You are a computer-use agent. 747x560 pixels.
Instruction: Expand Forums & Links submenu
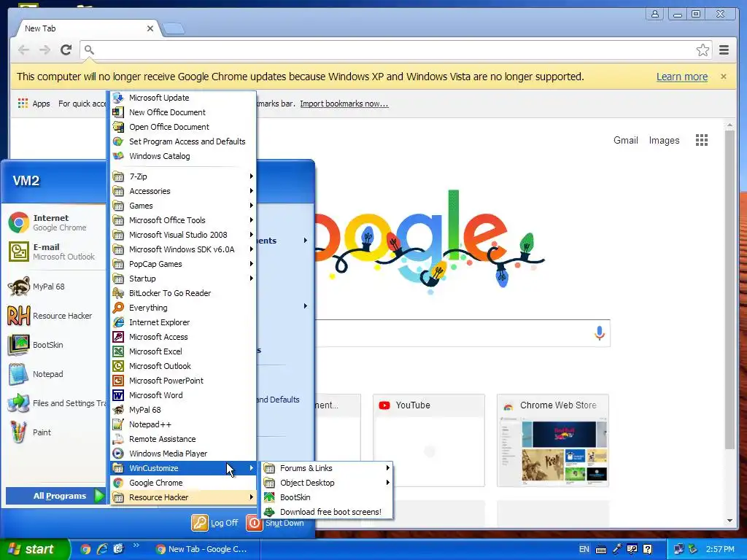(x=327, y=468)
